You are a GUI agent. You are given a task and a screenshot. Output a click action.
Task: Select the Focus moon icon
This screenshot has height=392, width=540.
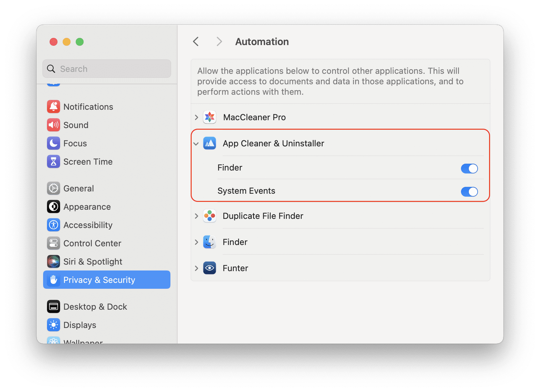point(53,143)
